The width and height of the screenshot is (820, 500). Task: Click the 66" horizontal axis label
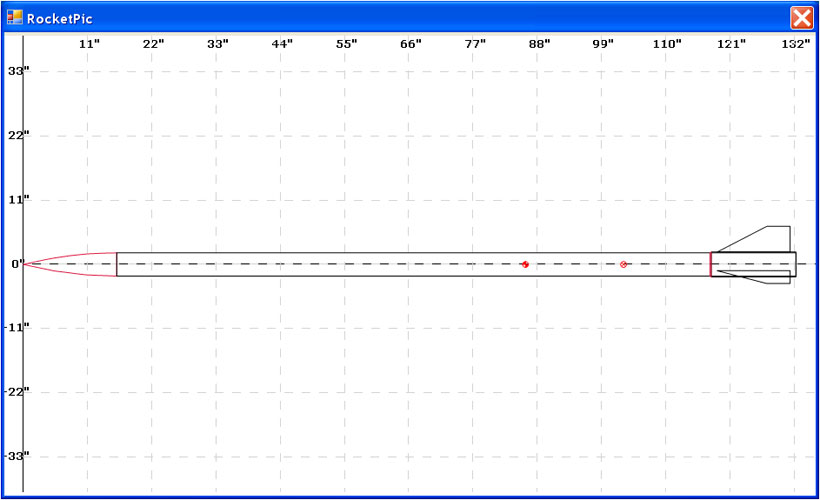pyautogui.click(x=411, y=44)
